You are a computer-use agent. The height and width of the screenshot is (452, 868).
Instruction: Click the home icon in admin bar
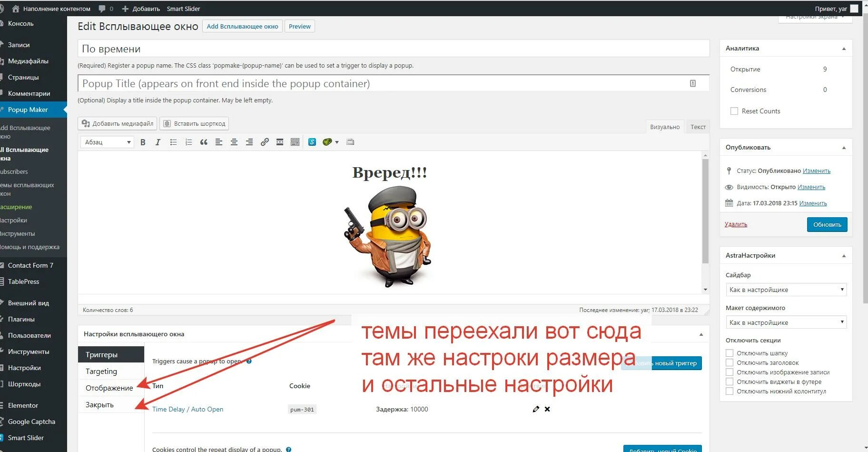point(16,9)
